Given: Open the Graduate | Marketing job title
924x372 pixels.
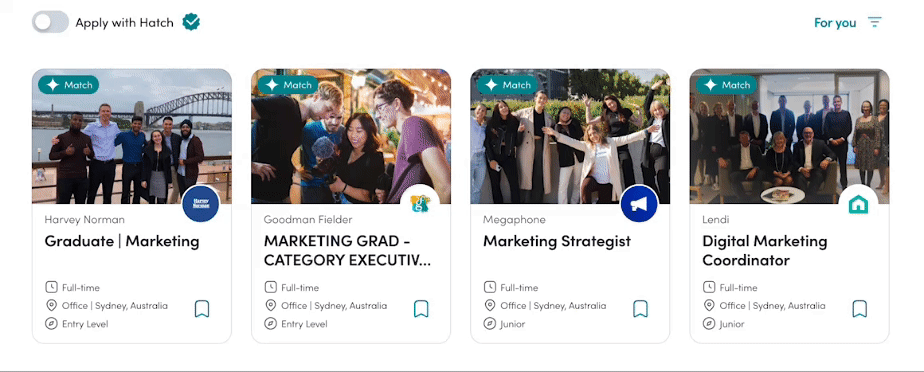Looking at the screenshot, I should point(122,241).
